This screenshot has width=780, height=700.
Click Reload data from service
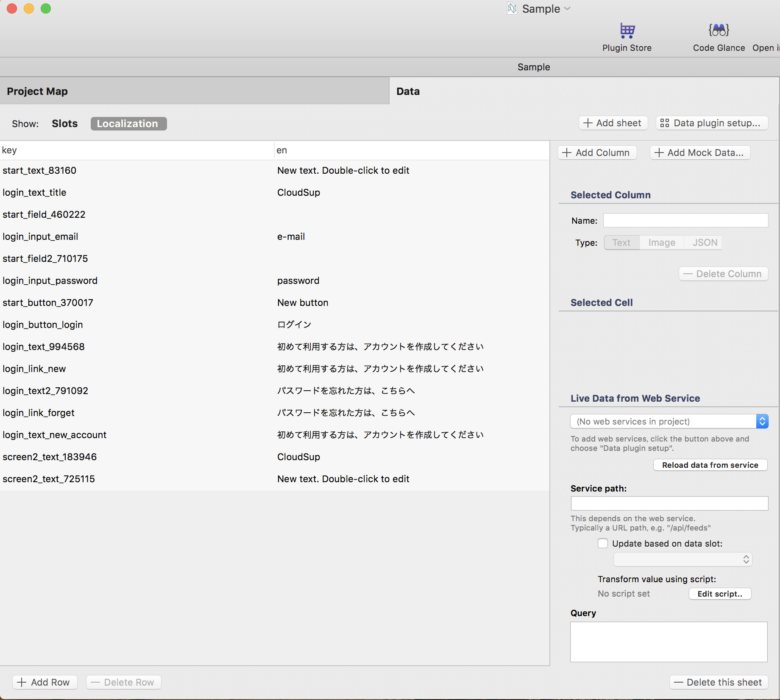click(710, 465)
